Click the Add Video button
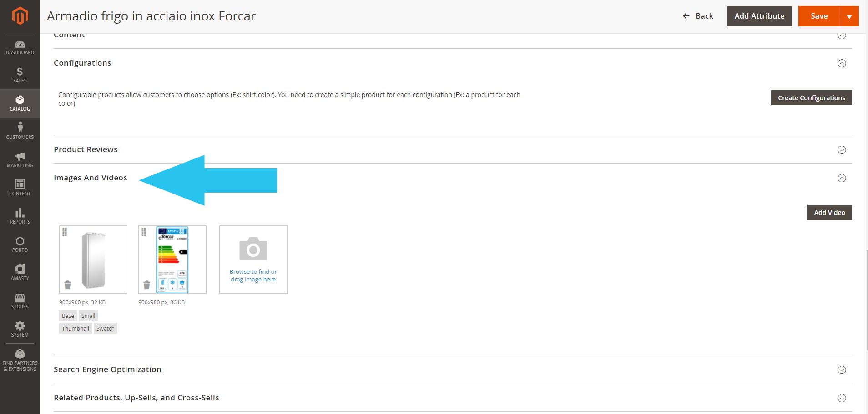868x414 pixels. tap(829, 213)
